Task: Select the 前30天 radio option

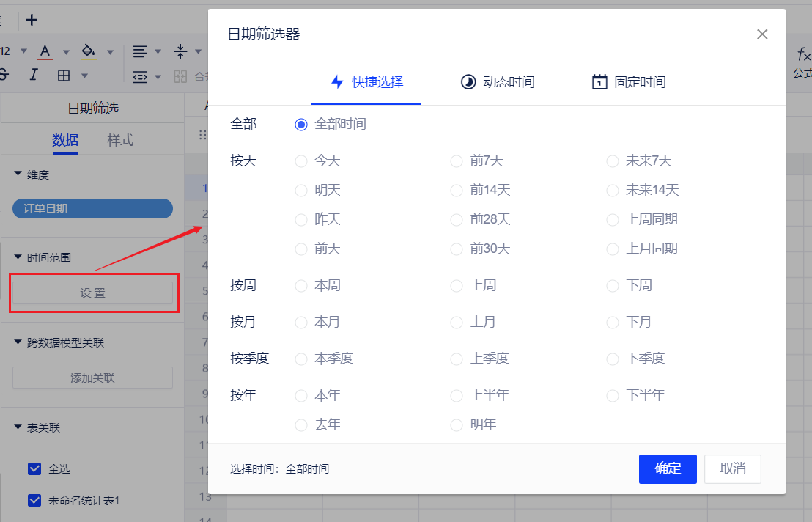Action: pyautogui.click(x=457, y=249)
